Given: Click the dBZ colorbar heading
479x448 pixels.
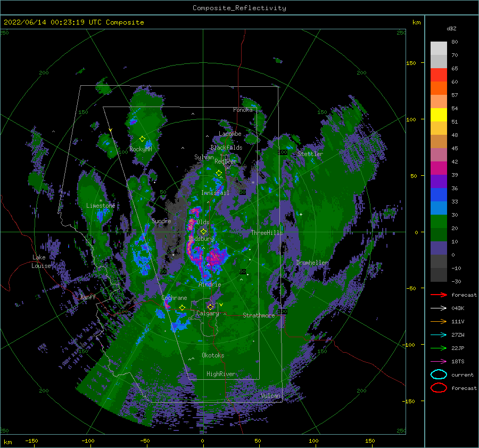Looking at the screenshot, I should [x=451, y=28].
